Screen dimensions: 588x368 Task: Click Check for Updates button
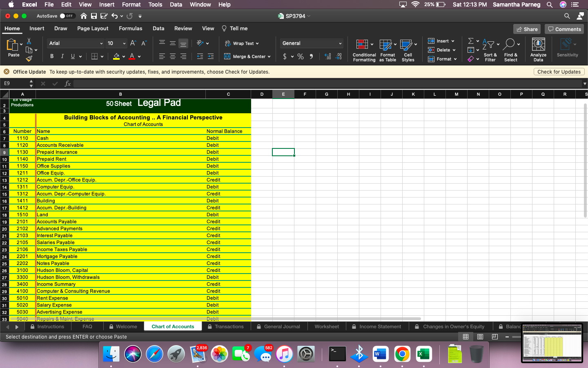pyautogui.click(x=559, y=72)
